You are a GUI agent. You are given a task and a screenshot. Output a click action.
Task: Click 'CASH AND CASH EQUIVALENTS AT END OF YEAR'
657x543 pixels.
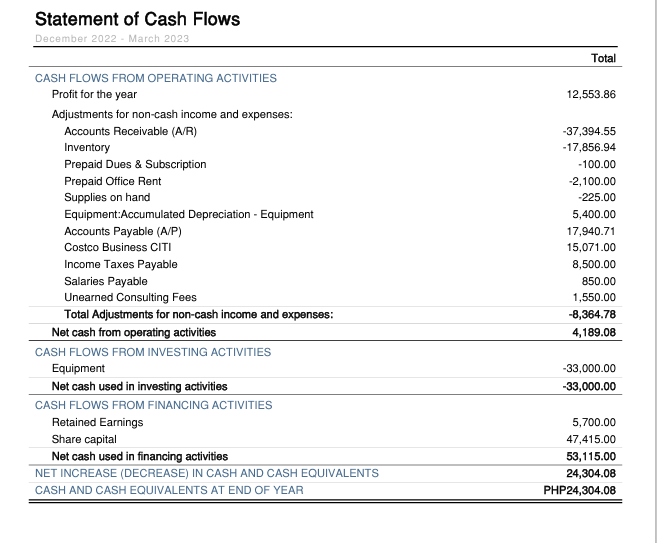[x=169, y=490]
